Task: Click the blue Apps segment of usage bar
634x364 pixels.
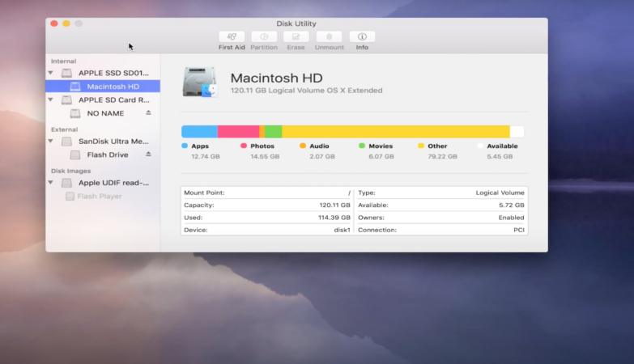Action: tap(199, 132)
